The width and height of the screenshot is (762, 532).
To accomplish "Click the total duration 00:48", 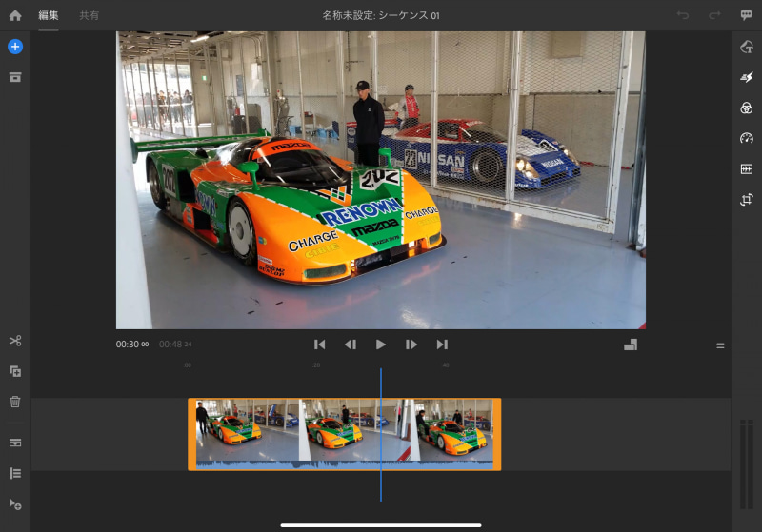I will coord(175,345).
